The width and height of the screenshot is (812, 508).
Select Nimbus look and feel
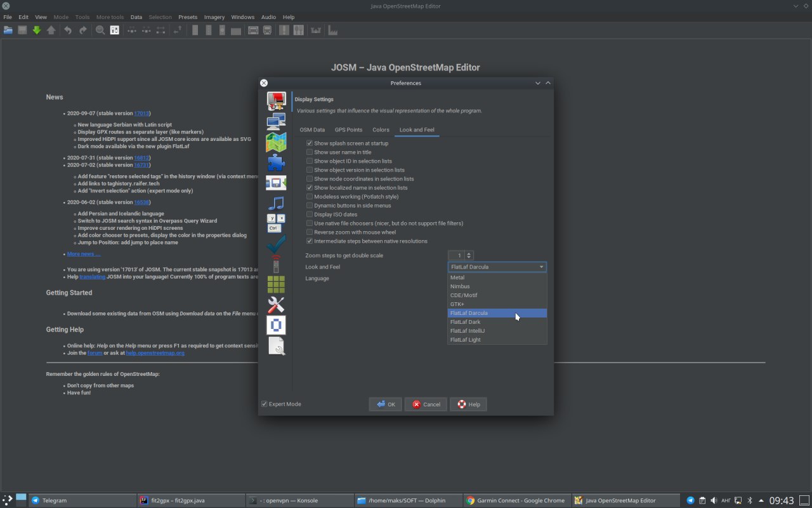click(497, 286)
